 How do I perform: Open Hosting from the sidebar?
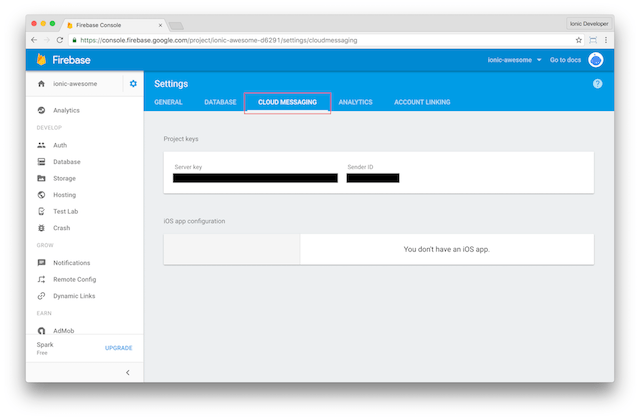pos(64,195)
